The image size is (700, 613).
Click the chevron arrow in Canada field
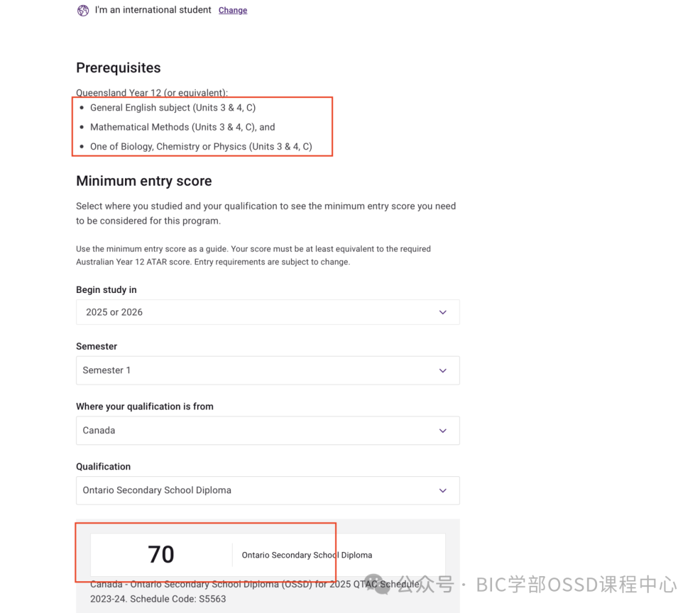[x=443, y=431]
